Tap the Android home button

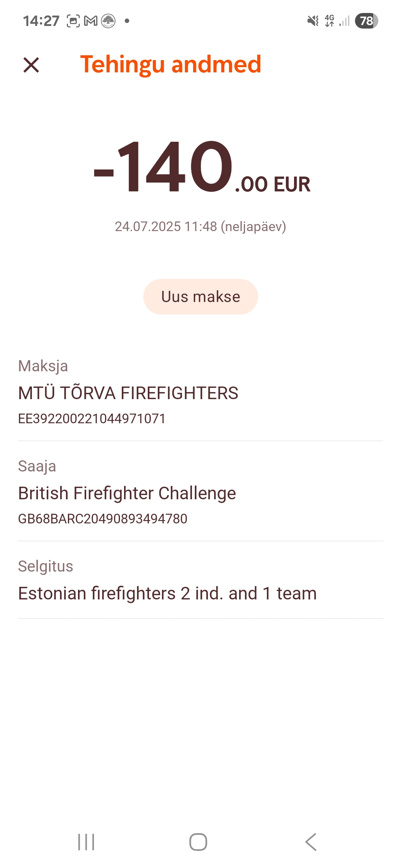198,842
